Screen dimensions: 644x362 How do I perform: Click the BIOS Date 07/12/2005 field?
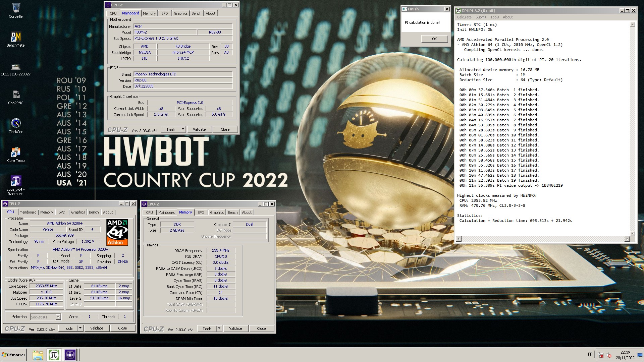tap(183, 86)
